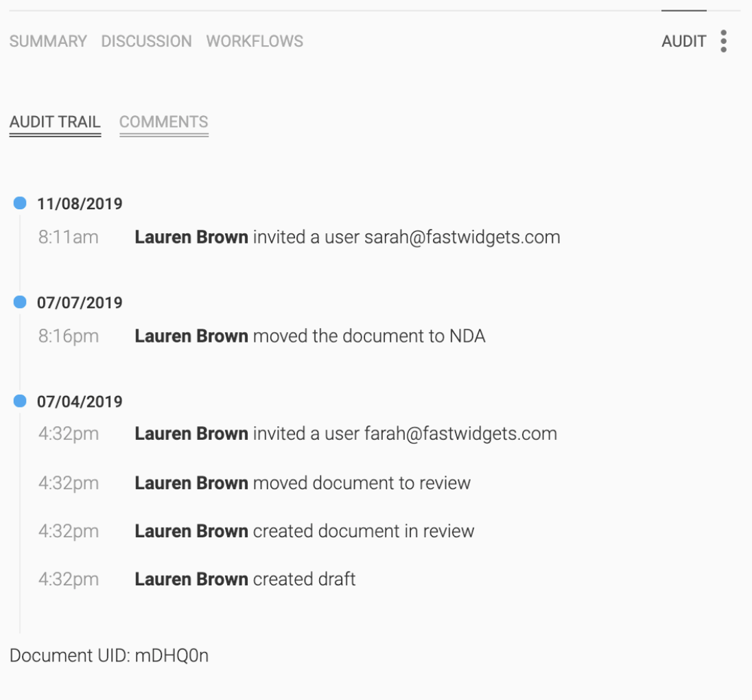Click the blue dot beside 11/08/2019

point(19,203)
